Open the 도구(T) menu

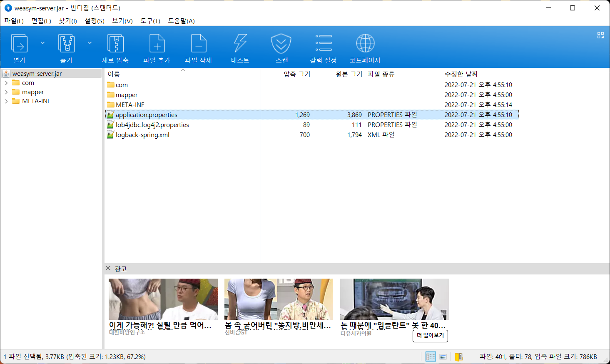[x=150, y=21]
